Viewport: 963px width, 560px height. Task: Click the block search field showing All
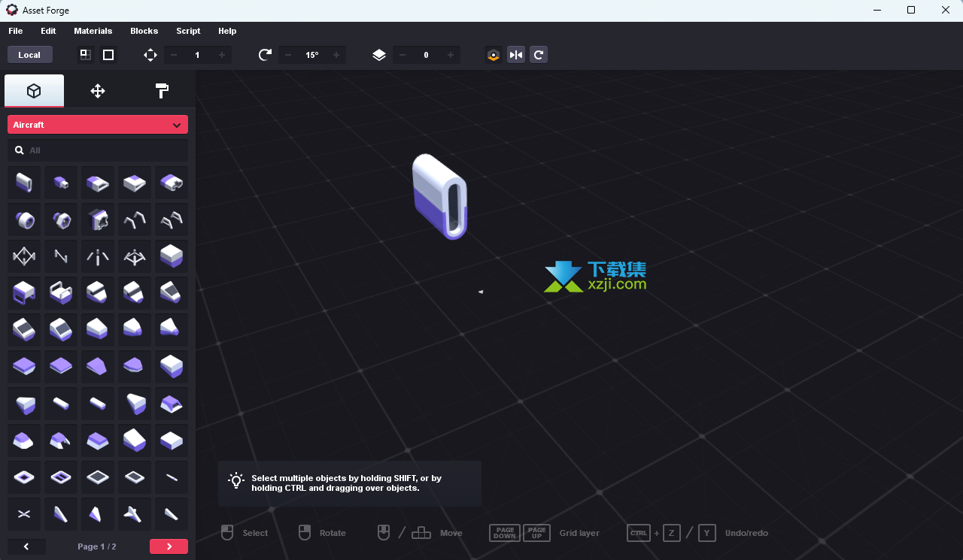pyautogui.click(x=98, y=150)
